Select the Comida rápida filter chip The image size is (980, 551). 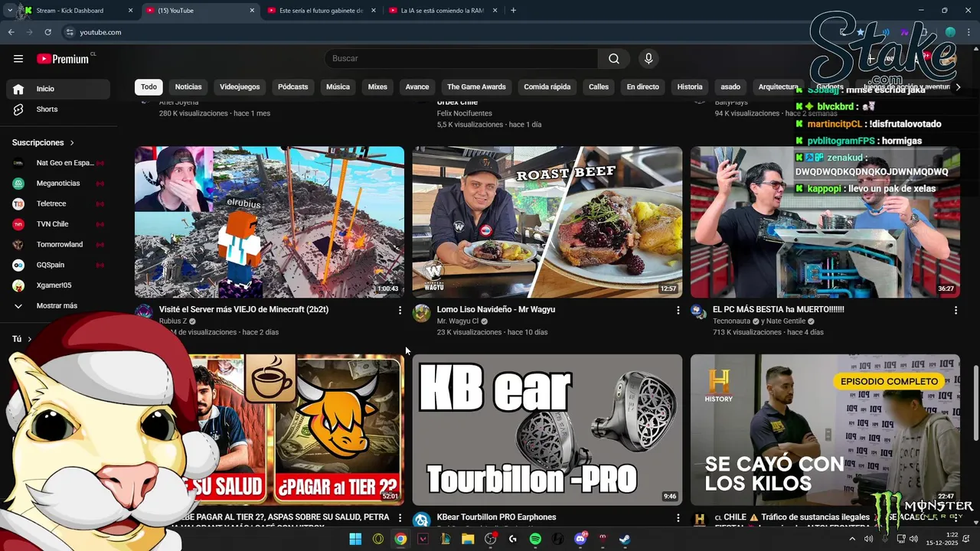(547, 87)
